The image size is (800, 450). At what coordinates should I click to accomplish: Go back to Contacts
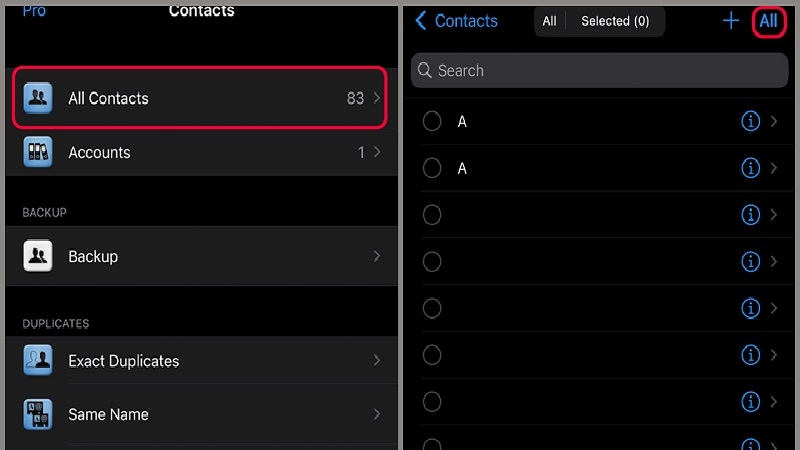click(456, 21)
